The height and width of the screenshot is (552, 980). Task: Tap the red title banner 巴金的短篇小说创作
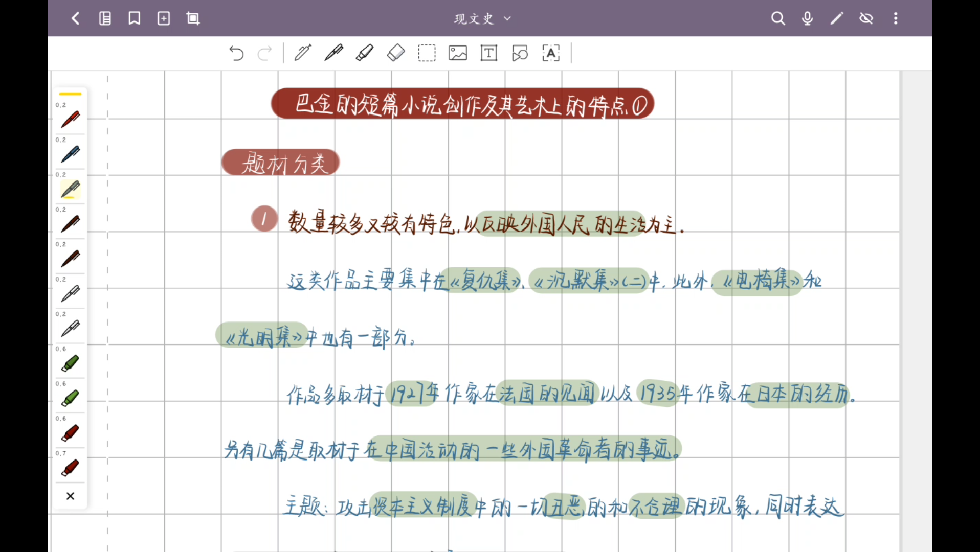[x=462, y=104]
